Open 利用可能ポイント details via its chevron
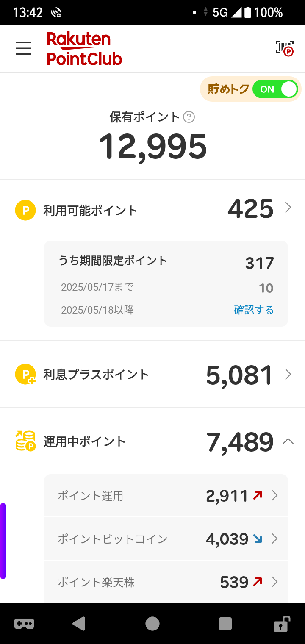 [x=288, y=208]
